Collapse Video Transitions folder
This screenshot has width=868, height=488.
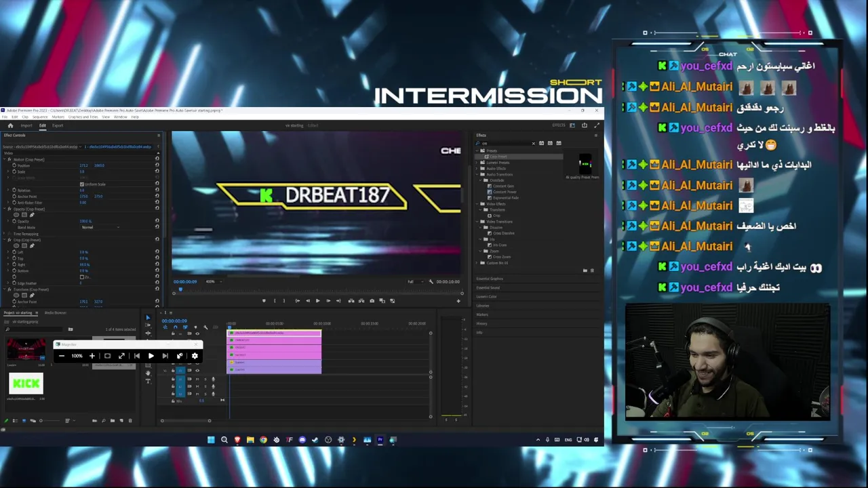[477, 222]
